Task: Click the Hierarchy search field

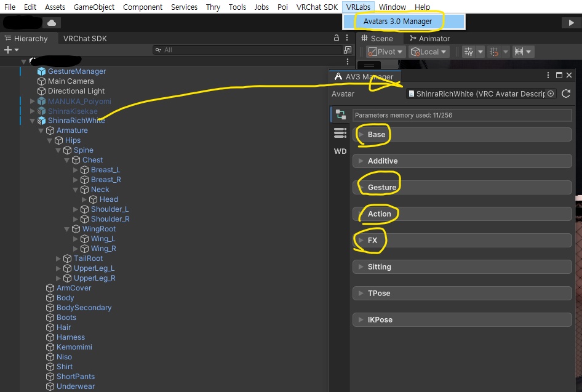Action: coord(248,50)
